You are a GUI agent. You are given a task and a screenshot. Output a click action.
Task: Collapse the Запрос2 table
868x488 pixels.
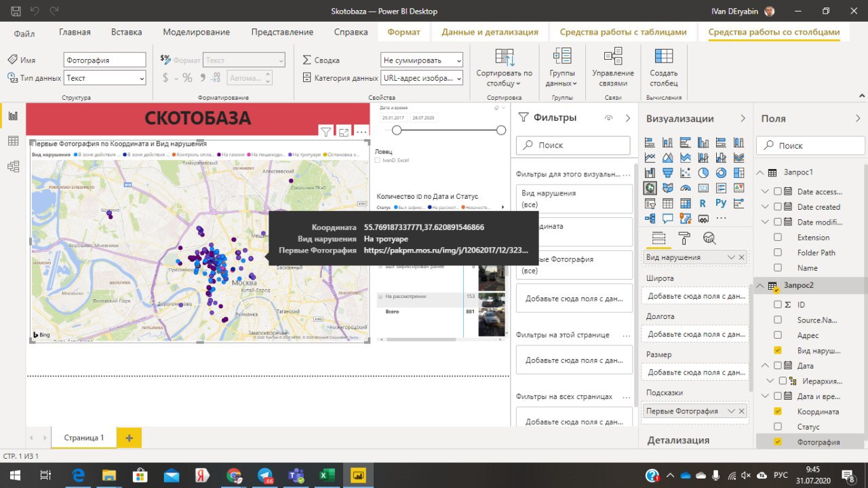pyautogui.click(x=761, y=286)
